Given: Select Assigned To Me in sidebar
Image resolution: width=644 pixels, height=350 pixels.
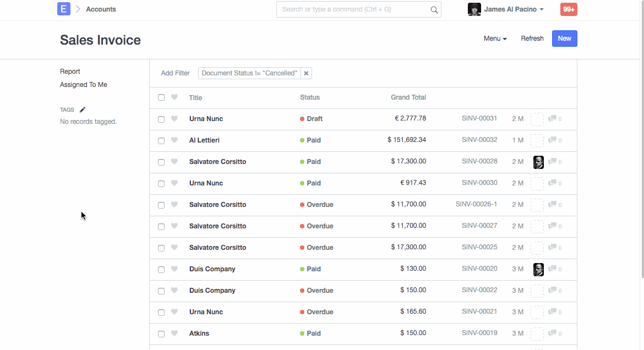Looking at the screenshot, I should point(84,85).
